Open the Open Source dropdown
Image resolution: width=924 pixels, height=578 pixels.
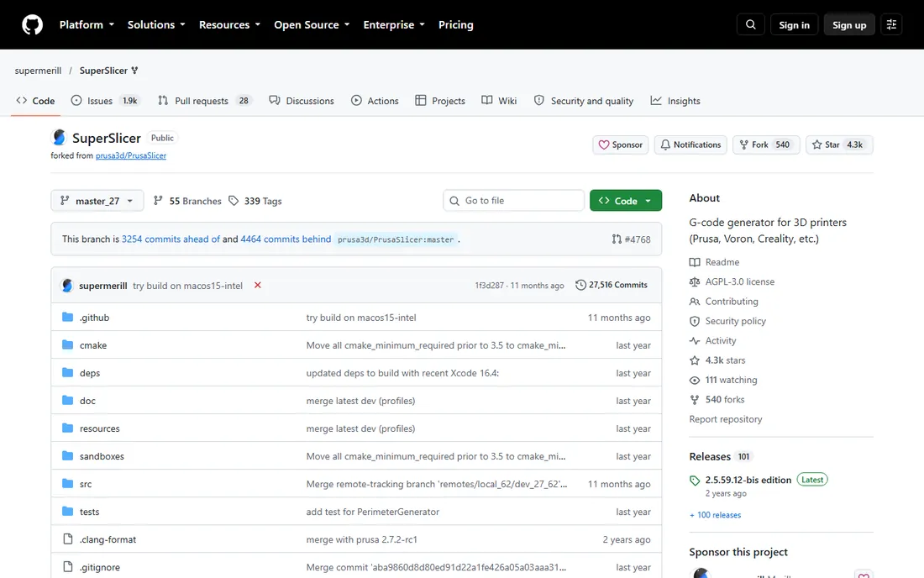tap(312, 24)
